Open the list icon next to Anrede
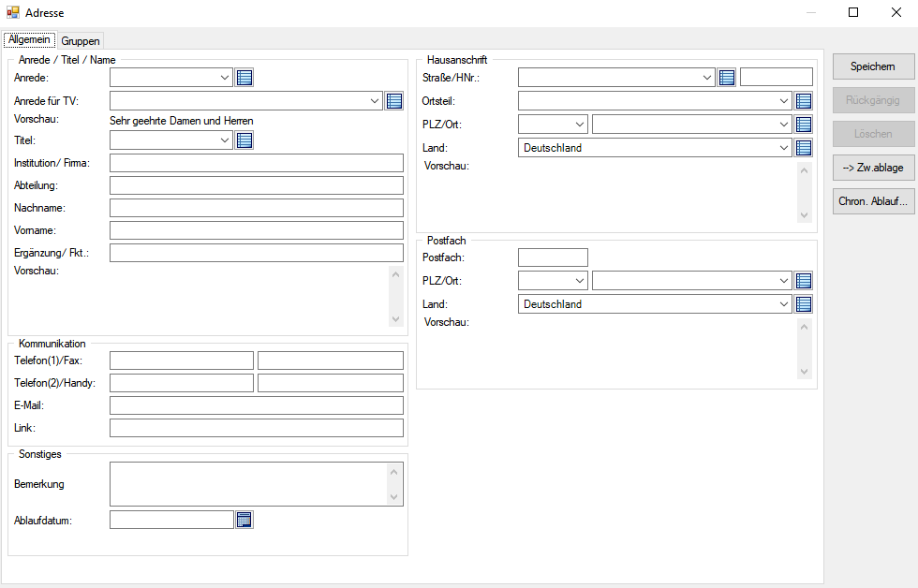 pos(244,78)
